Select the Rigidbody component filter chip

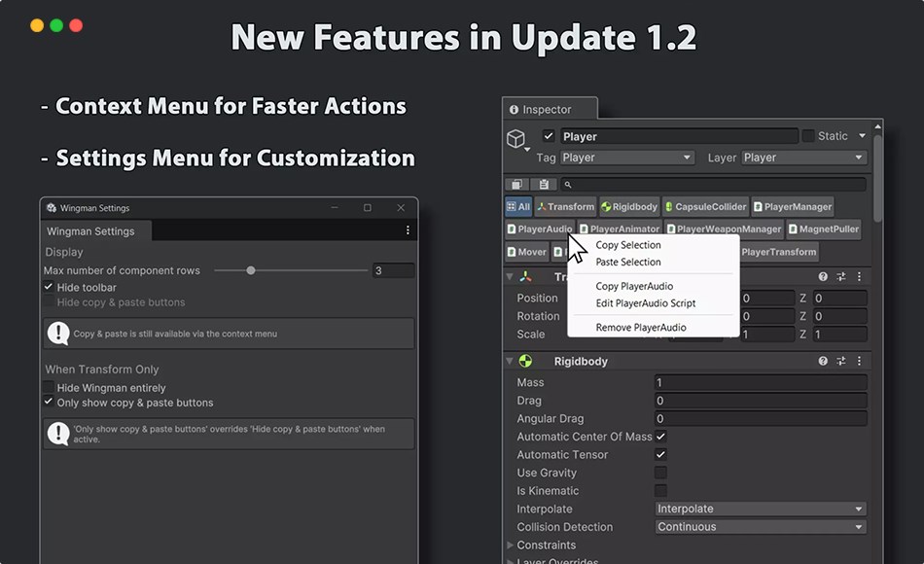629,206
